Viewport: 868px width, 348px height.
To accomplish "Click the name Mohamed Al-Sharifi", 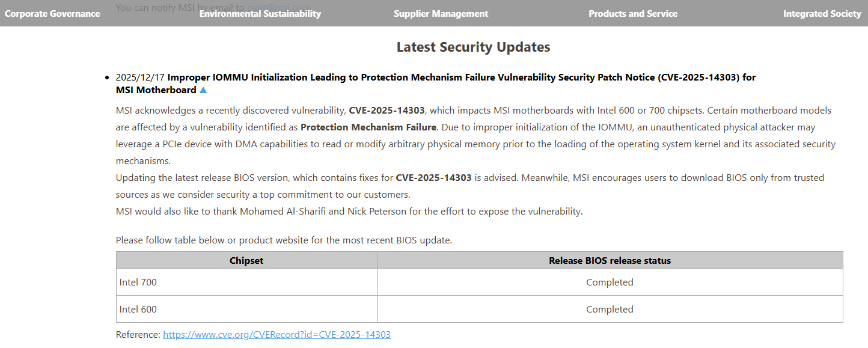I will [282, 212].
